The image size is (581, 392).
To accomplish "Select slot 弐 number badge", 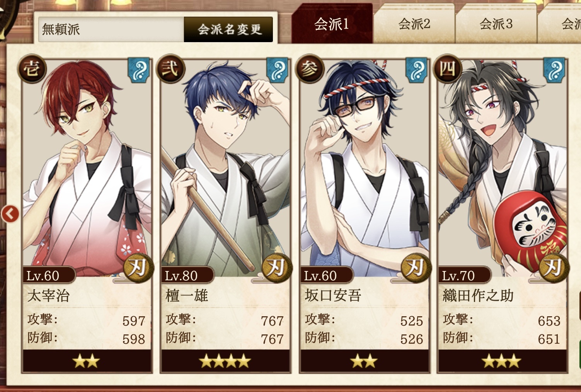I will click(x=170, y=69).
